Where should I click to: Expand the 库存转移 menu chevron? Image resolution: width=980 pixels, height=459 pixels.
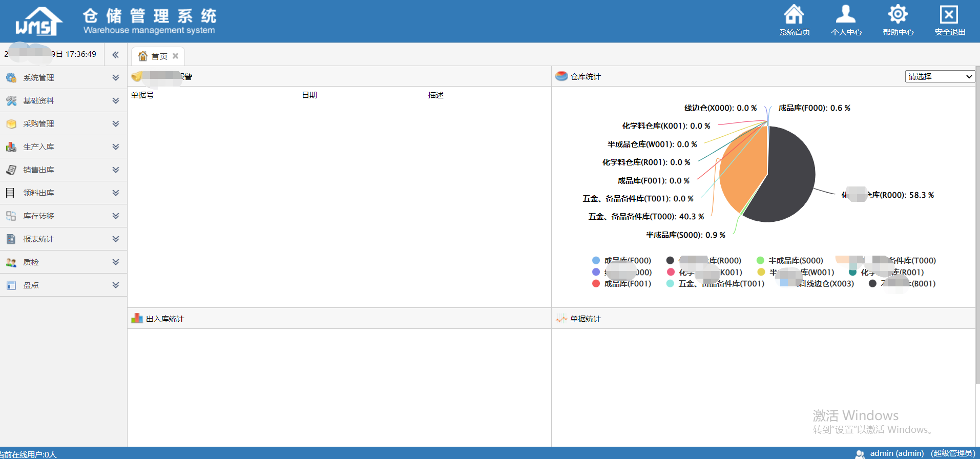click(x=116, y=216)
